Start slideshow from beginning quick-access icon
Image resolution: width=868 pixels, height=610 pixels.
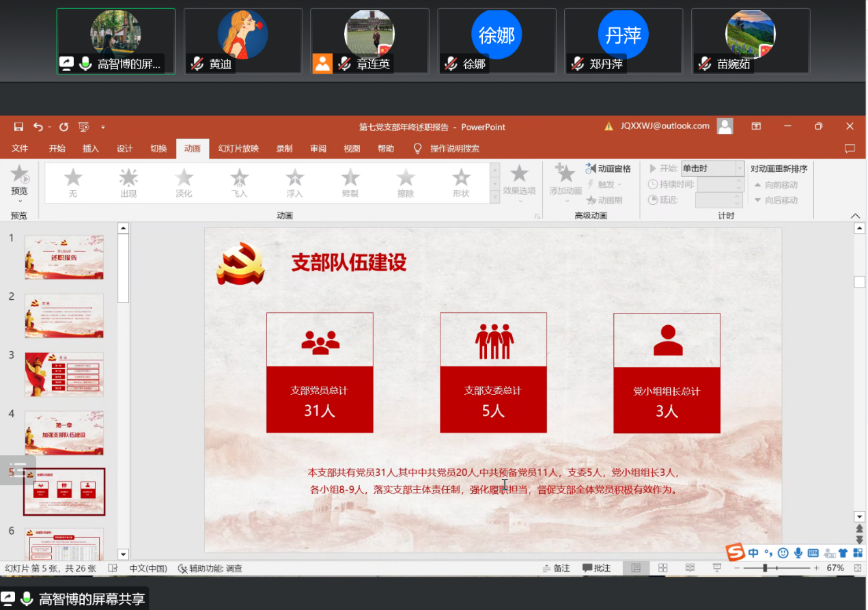tap(84, 126)
